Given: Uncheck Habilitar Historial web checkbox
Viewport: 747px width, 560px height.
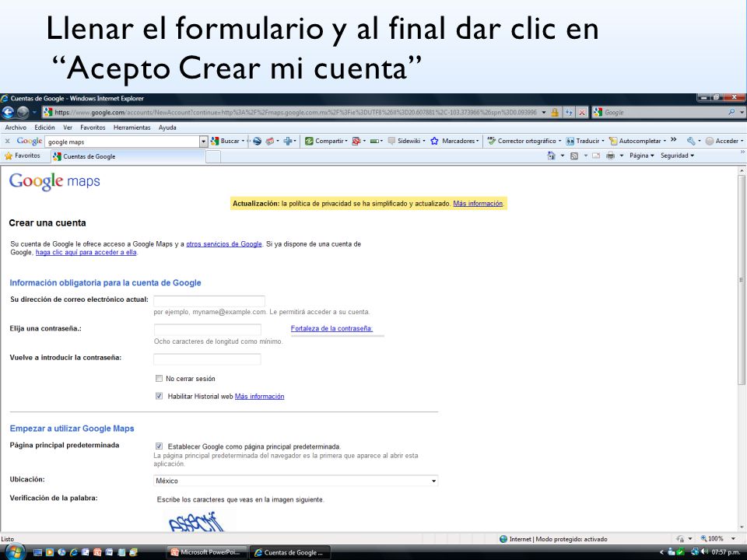Looking at the screenshot, I should click(159, 396).
